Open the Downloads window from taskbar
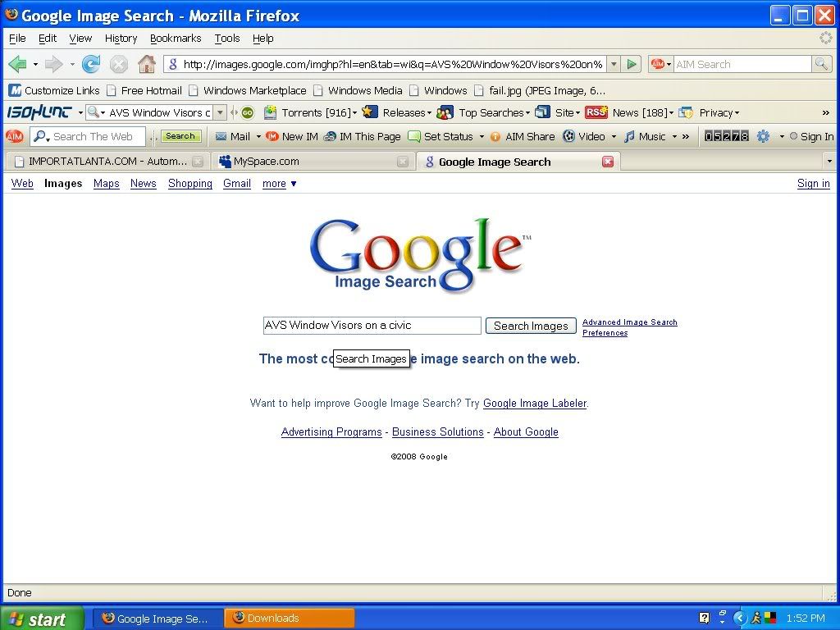840x630 pixels. click(x=291, y=619)
